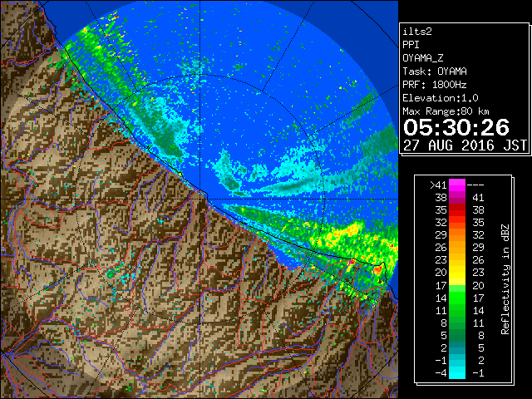Click the "ilts2" label in info box

click(x=417, y=32)
